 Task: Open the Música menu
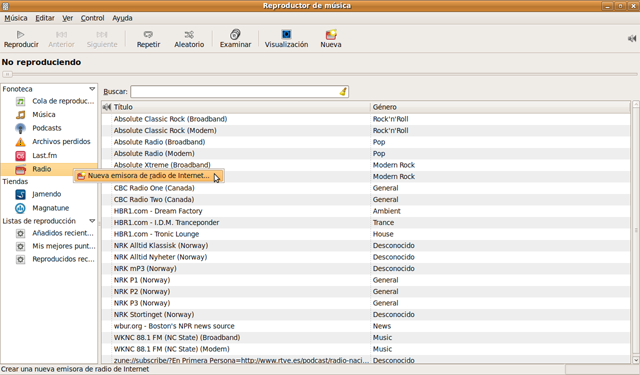16,18
